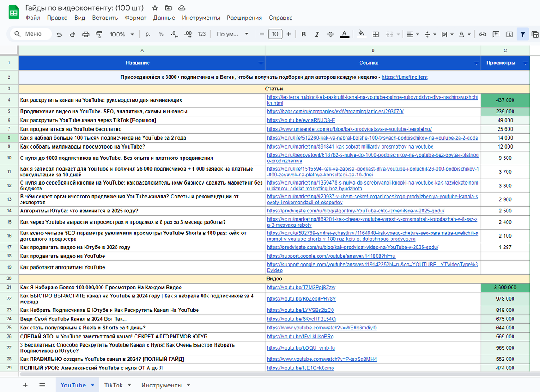
Task: Open text wrapping dropdown
Action: click(x=447, y=34)
